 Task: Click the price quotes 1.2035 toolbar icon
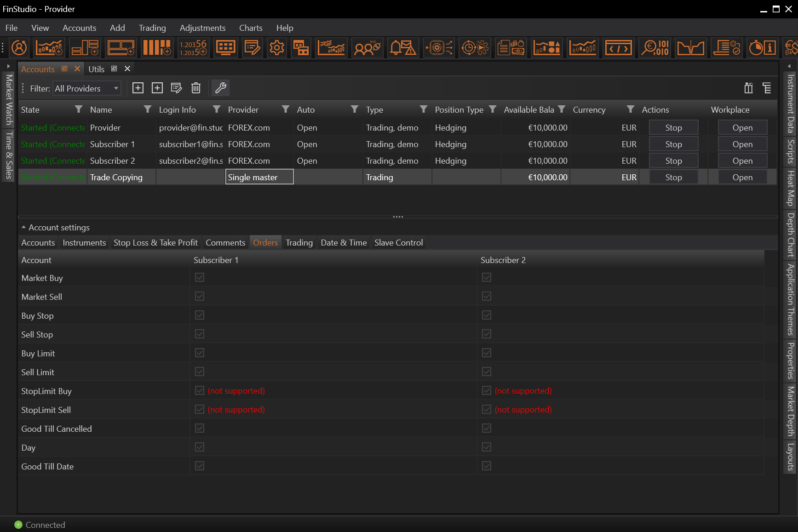pyautogui.click(x=193, y=48)
